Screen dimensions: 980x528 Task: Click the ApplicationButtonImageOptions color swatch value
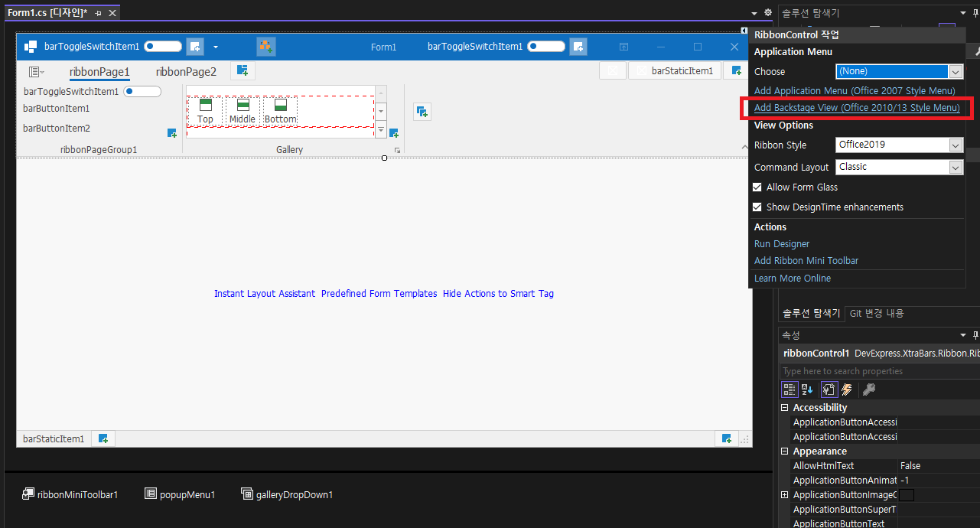click(x=907, y=495)
